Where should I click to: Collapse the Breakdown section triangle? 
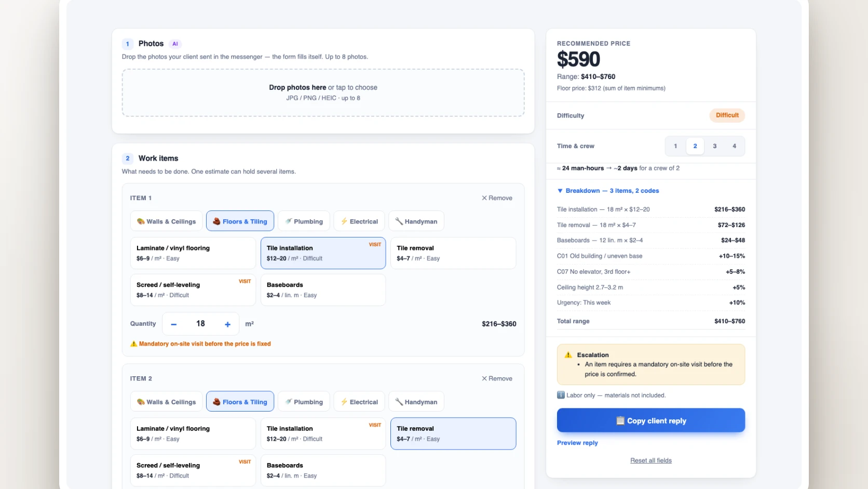pos(560,191)
